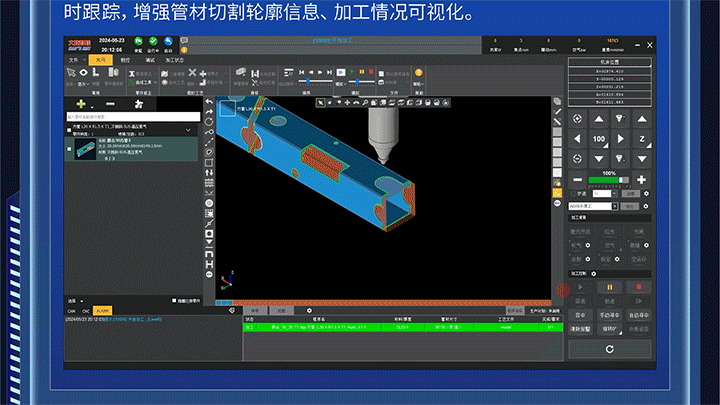The width and height of the screenshot is (720, 405).
Task: Click the circular rotate icon in left toolbar
Action: click(209, 122)
